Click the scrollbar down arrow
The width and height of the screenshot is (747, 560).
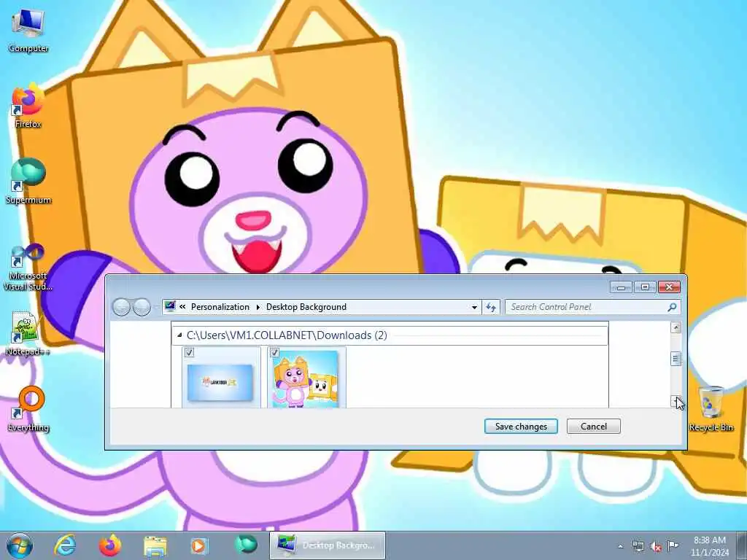click(676, 402)
